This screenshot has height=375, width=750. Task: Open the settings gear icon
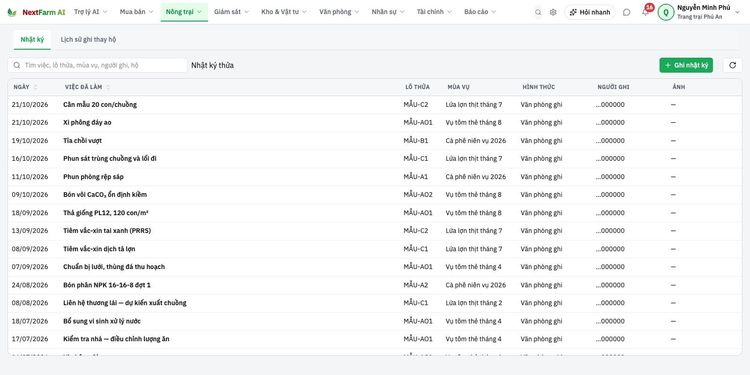tap(553, 12)
